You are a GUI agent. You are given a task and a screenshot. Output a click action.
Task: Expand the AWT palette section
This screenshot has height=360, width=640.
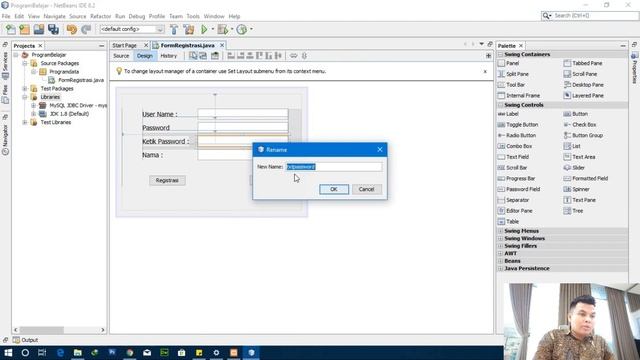[500, 253]
